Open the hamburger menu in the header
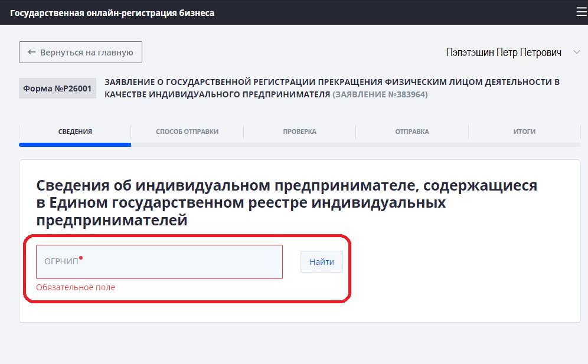This screenshot has height=364, width=588. [581, 12]
